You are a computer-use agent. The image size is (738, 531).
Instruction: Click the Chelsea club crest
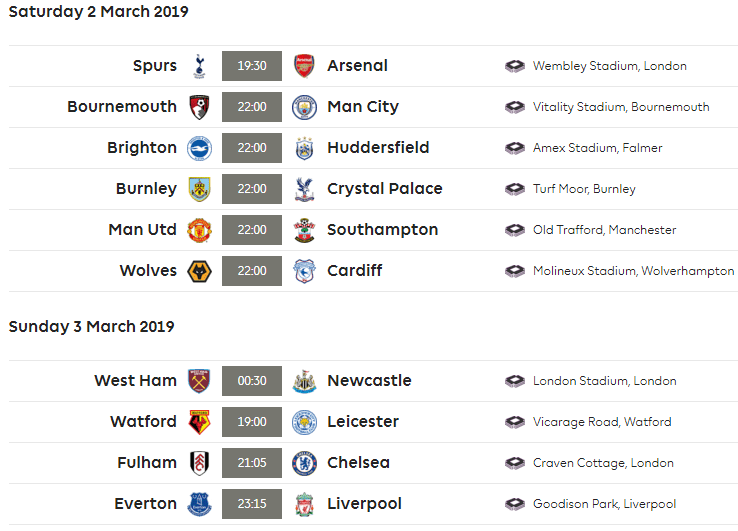[304, 463]
